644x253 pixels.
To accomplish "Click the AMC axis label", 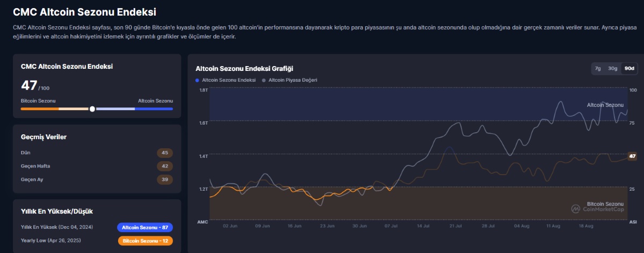I will pyautogui.click(x=202, y=222).
